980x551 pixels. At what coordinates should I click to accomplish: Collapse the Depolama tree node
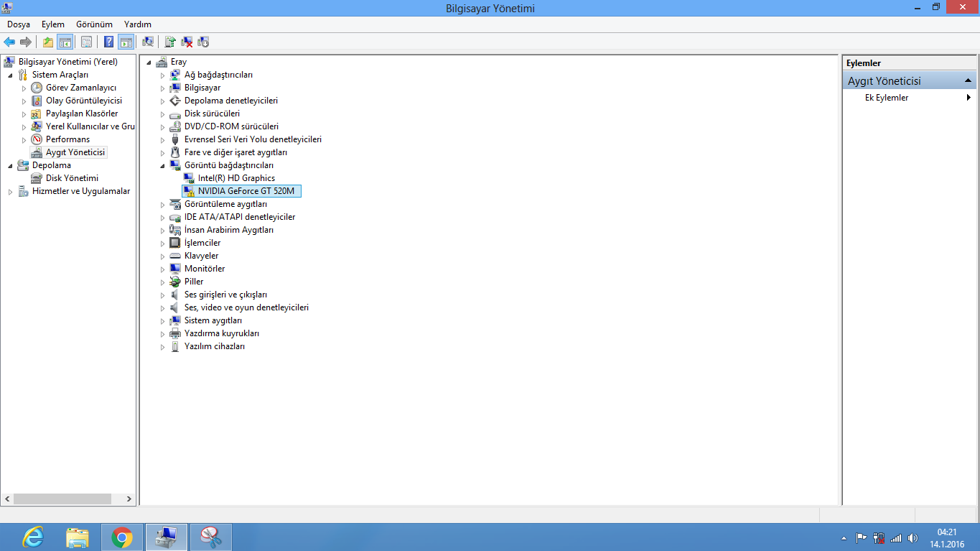point(10,166)
